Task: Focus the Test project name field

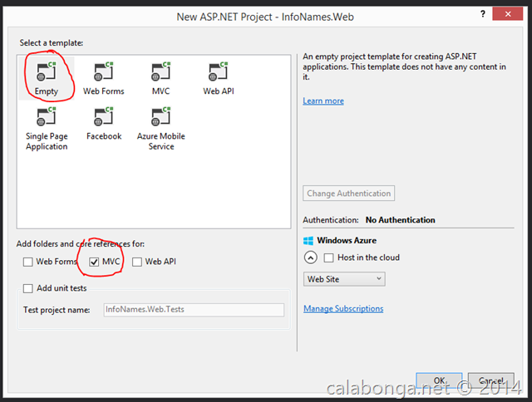Action: (x=194, y=310)
